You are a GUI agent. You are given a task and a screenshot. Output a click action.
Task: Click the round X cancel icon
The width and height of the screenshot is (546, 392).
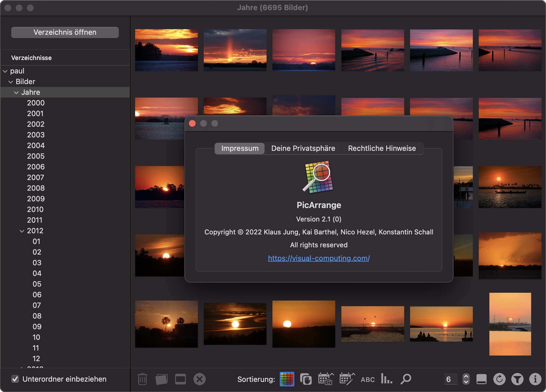click(x=200, y=379)
